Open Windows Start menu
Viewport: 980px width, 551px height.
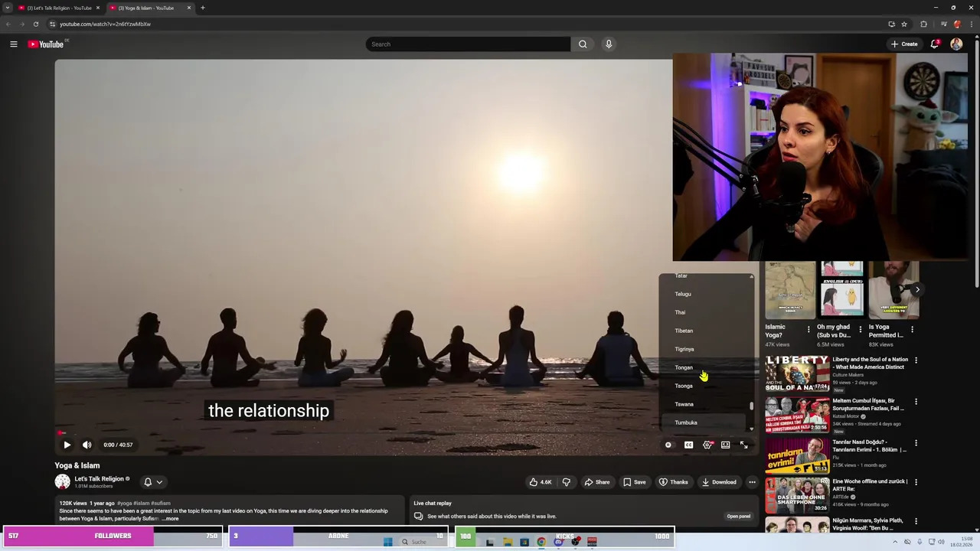(x=387, y=542)
